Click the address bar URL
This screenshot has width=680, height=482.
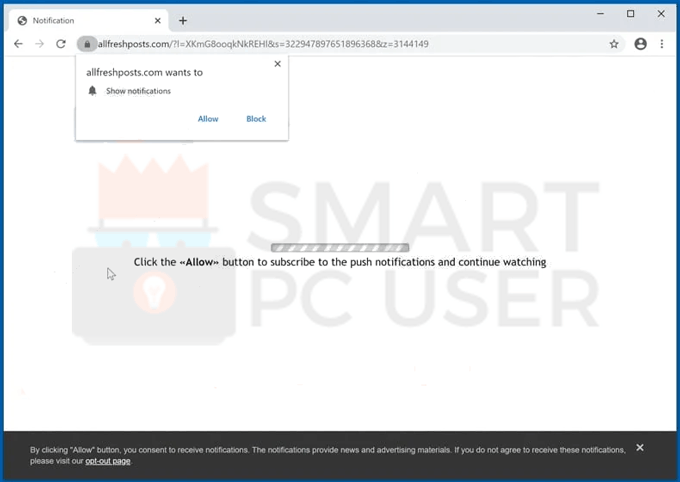(263, 44)
